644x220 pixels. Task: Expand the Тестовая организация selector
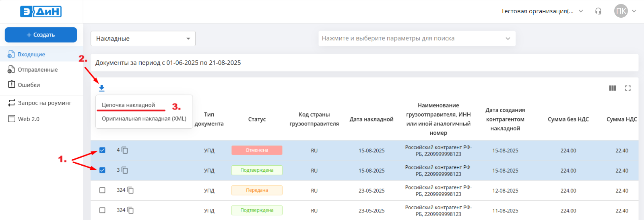pyautogui.click(x=541, y=11)
